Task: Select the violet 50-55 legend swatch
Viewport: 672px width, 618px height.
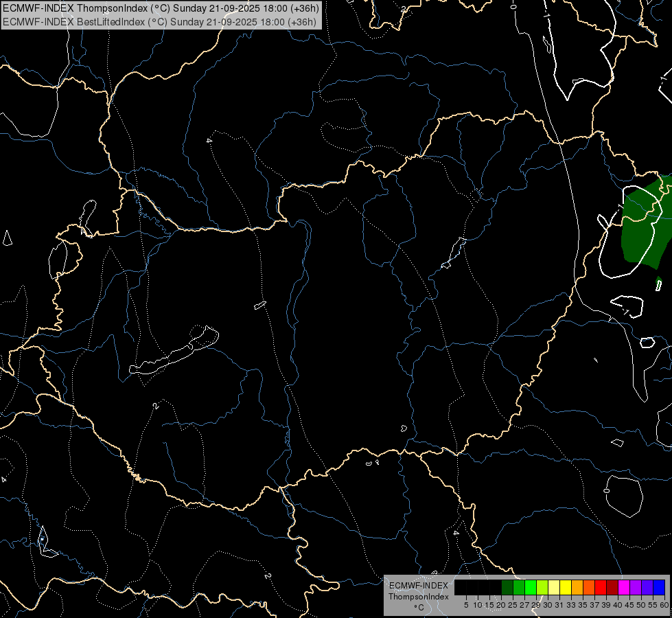Action: [647, 587]
